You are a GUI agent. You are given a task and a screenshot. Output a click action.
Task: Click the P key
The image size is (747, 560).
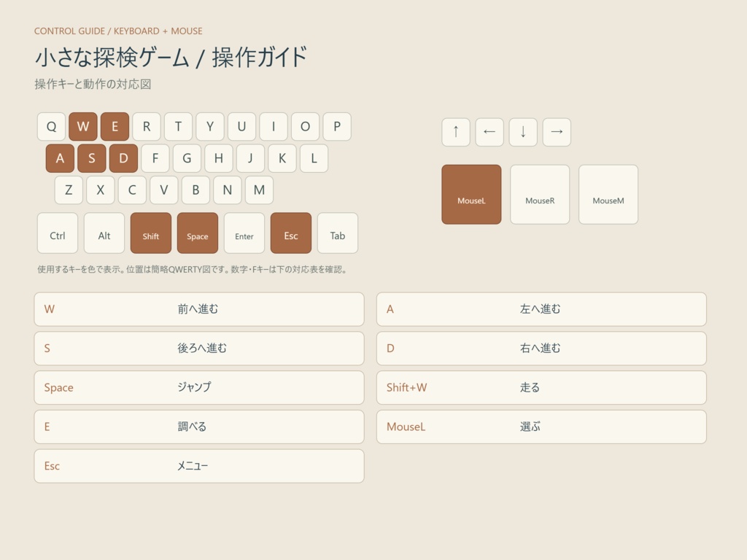pos(337,127)
